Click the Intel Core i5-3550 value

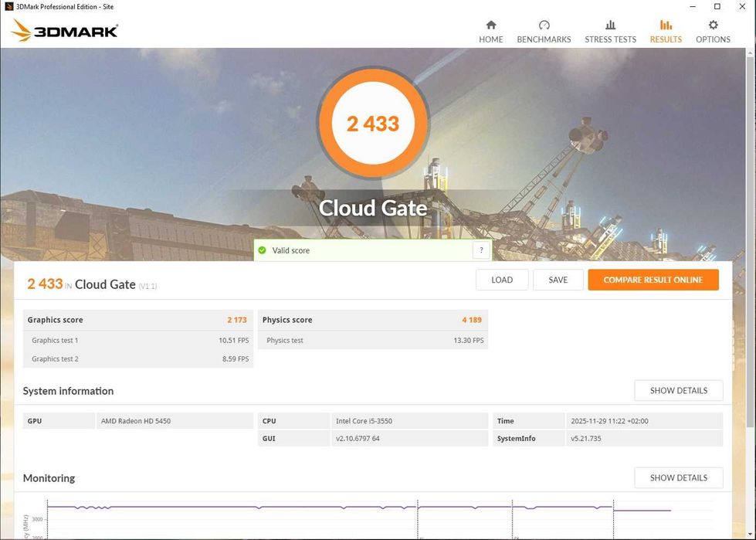click(364, 421)
